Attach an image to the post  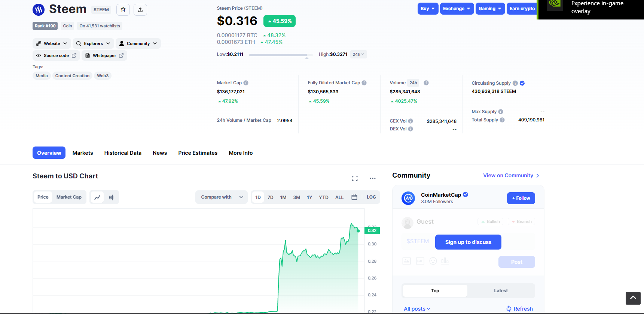(407, 261)
